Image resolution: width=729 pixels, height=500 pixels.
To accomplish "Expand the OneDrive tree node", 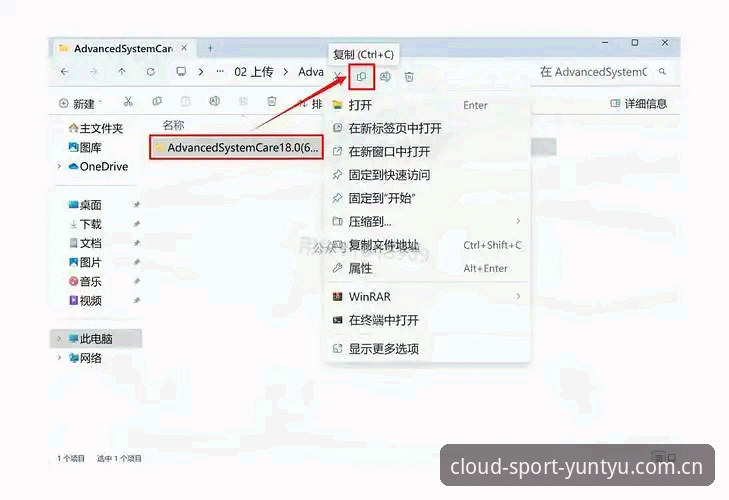I will click(59, 166).
